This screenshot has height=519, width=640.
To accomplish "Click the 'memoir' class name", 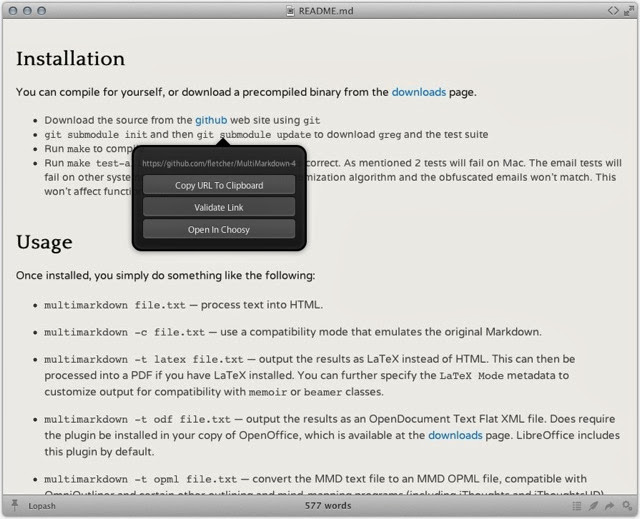I will 268,392.
